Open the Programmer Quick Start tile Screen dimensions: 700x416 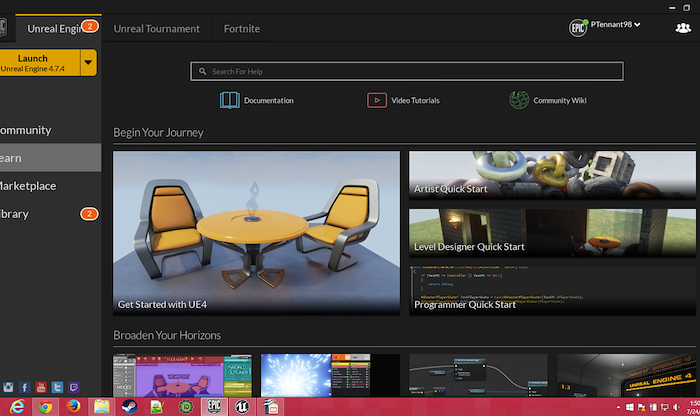click(552, 291)
